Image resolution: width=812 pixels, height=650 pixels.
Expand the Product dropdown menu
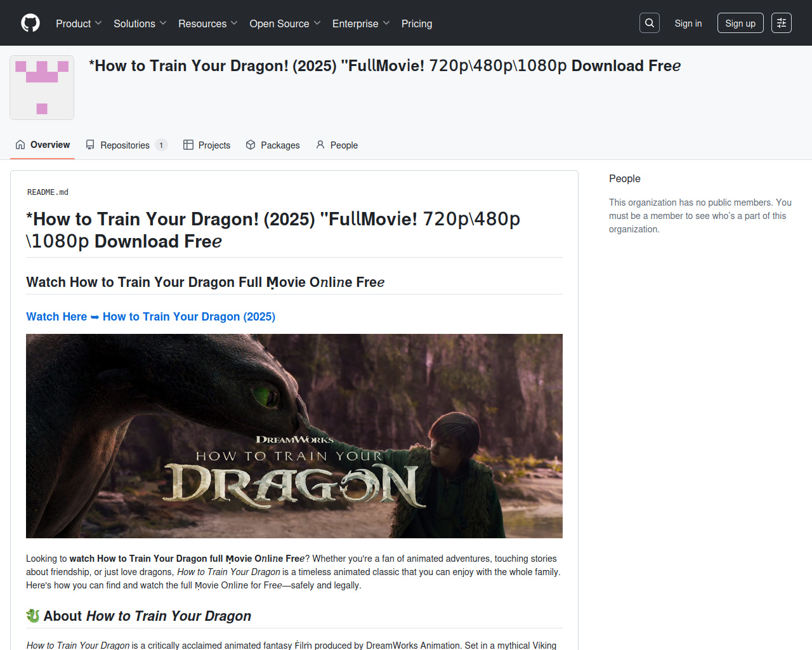[x=79, y=23]
